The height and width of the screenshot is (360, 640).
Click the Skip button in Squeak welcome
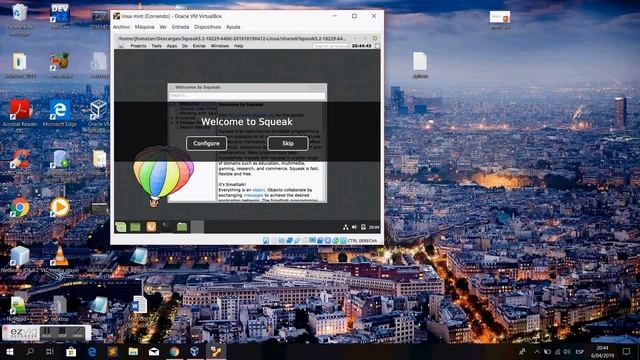pyautogui.click(x=288, y=143)
